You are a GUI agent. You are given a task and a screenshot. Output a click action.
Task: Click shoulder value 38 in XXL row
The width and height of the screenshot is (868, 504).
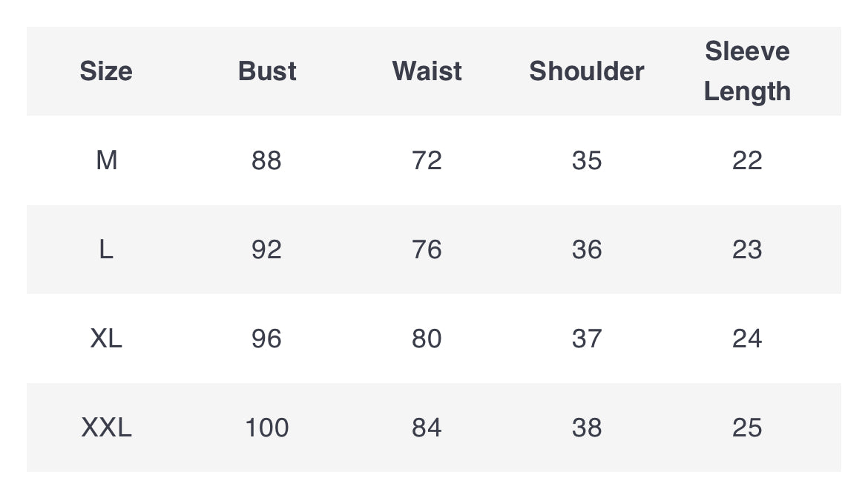pos(587,428)
